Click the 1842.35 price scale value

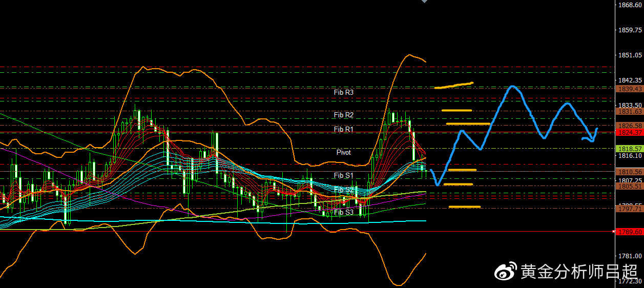click(630, 80)
